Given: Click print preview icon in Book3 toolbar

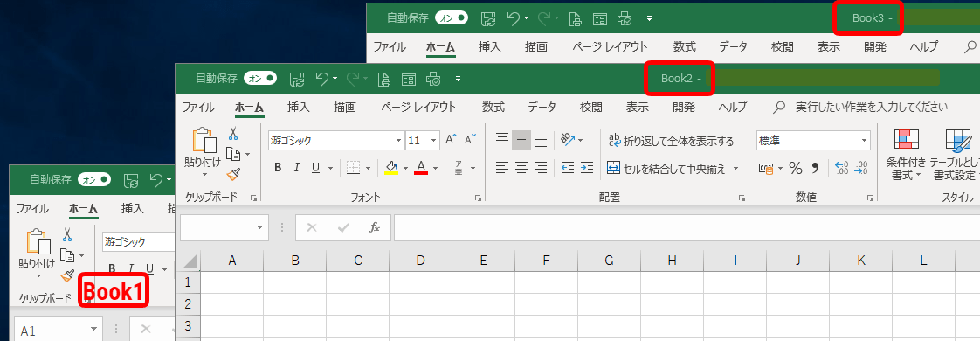Looking at the screenshot, I should click(x=576, y=18).
